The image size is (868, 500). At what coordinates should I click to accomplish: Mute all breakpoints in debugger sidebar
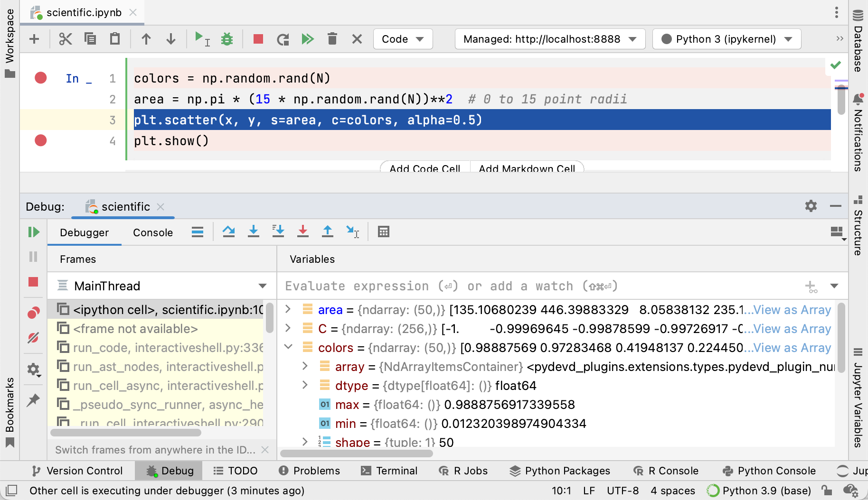tap(33, 338)
